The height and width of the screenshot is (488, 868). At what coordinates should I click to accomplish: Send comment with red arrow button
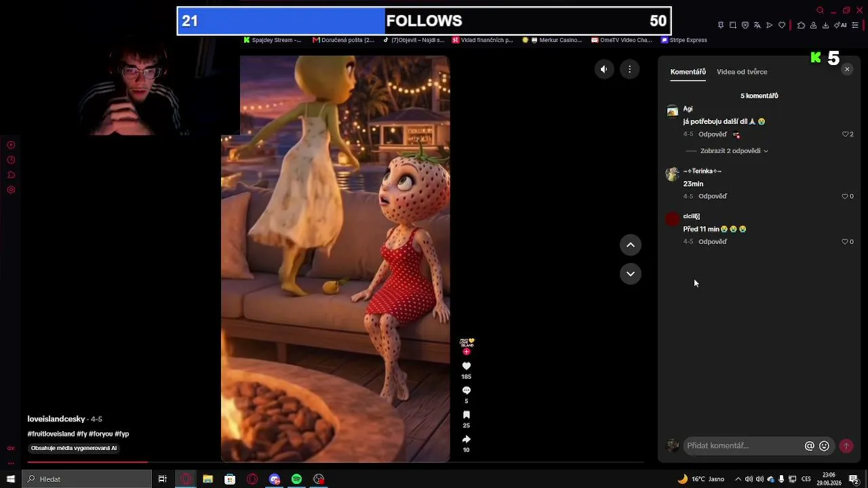point(846,446)
